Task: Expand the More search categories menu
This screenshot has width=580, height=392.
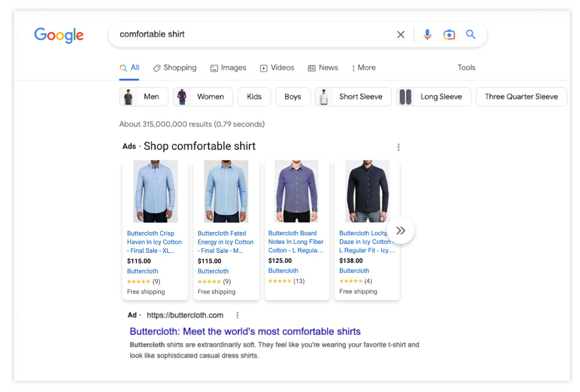Action: pyautogui.click(x=364, y=68)
